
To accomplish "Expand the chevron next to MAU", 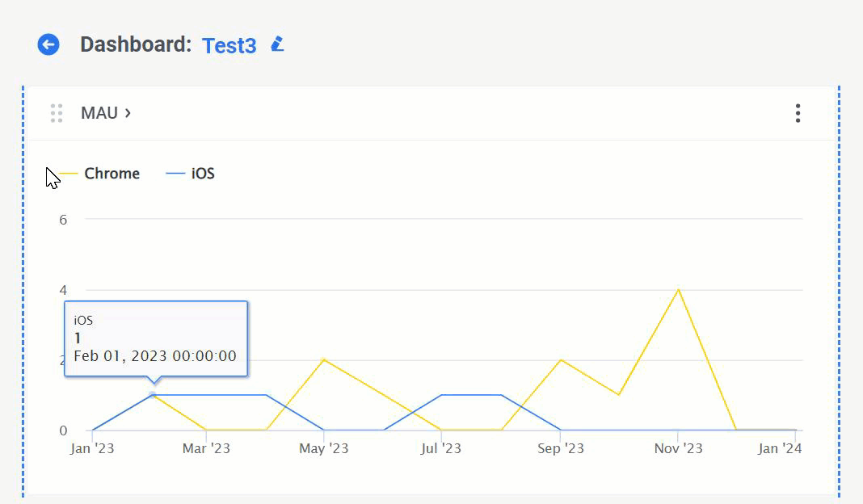I will coord(128,113).
